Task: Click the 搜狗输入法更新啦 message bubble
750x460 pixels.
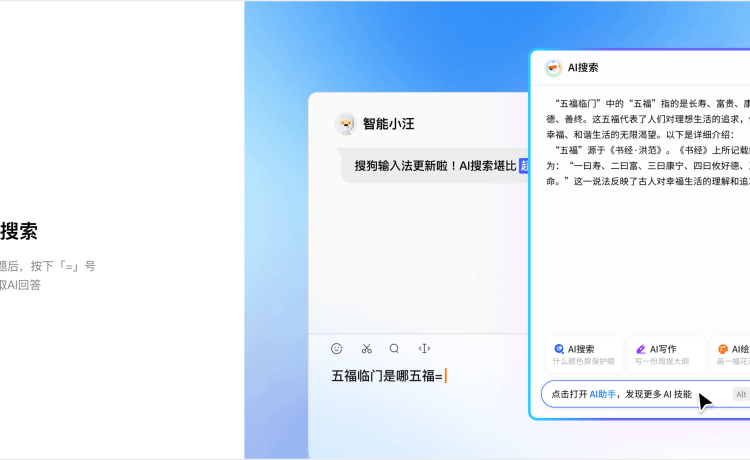Action: coord(435,166)
